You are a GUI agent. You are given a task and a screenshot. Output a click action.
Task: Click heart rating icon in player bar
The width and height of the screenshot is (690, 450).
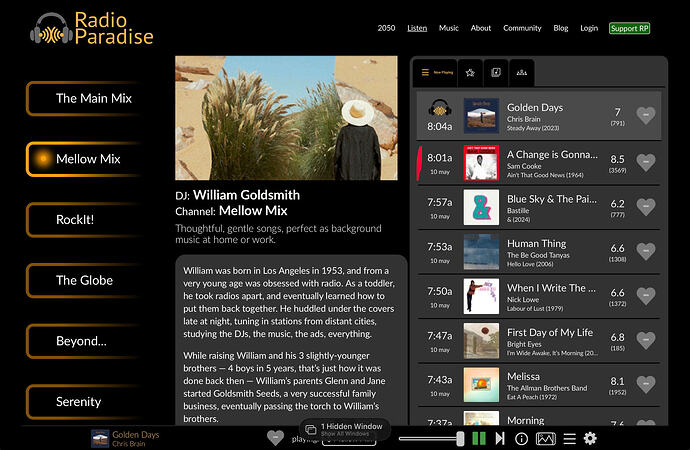coord(275,438)
